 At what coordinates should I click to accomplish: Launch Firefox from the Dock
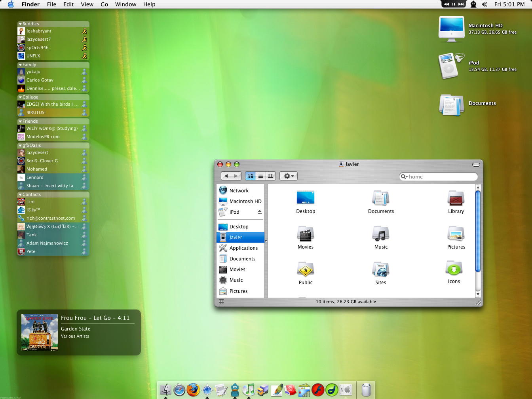coord(193,390)
